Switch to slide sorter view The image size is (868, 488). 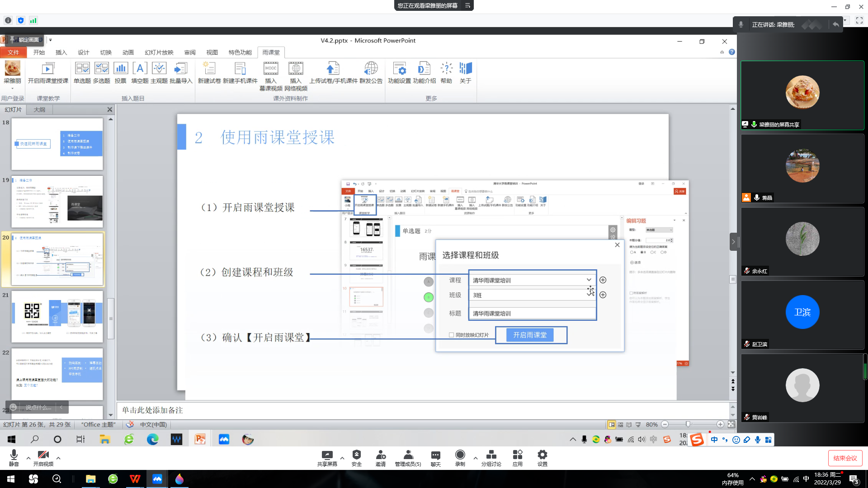point(620,425)
